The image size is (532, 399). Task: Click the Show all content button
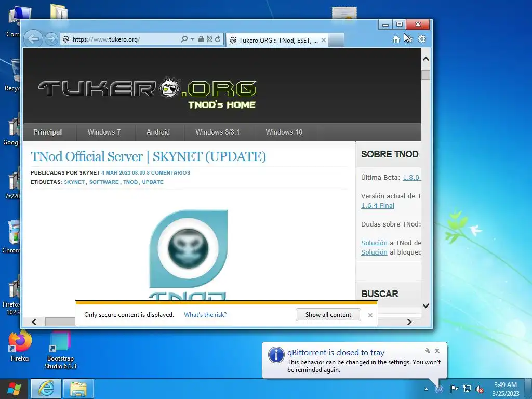(x=328, y=315)
